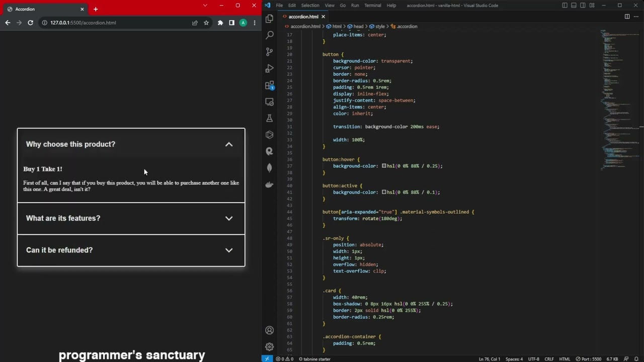The image size is (644, 362).
Task: Click the Customize Layout icon
Action: [592, 6]
